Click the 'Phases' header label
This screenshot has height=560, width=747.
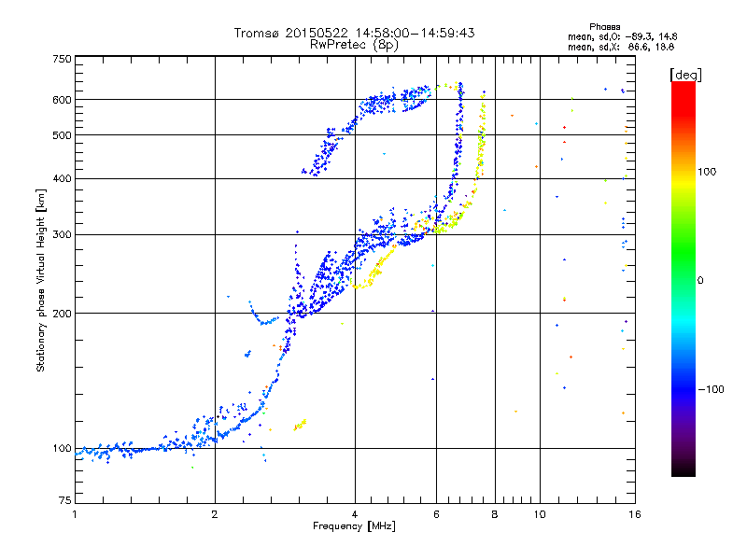[604, 27]
